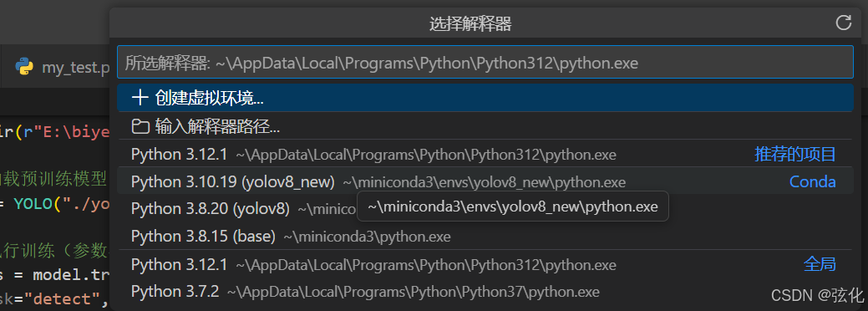The height and width of the screenshot is (311, 868).
Task: Click the 推荐的项目 label
Action: [795, 154]
